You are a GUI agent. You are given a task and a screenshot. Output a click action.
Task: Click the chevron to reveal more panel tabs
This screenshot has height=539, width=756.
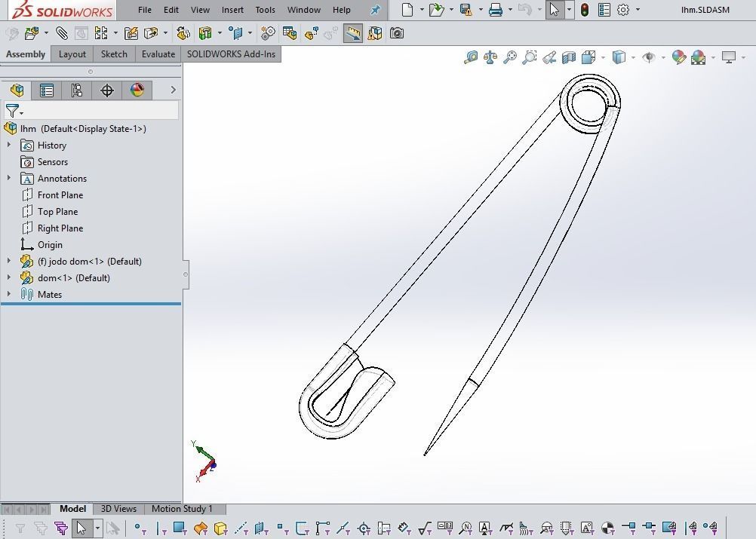pyautogui.click(x=173, y=89)
